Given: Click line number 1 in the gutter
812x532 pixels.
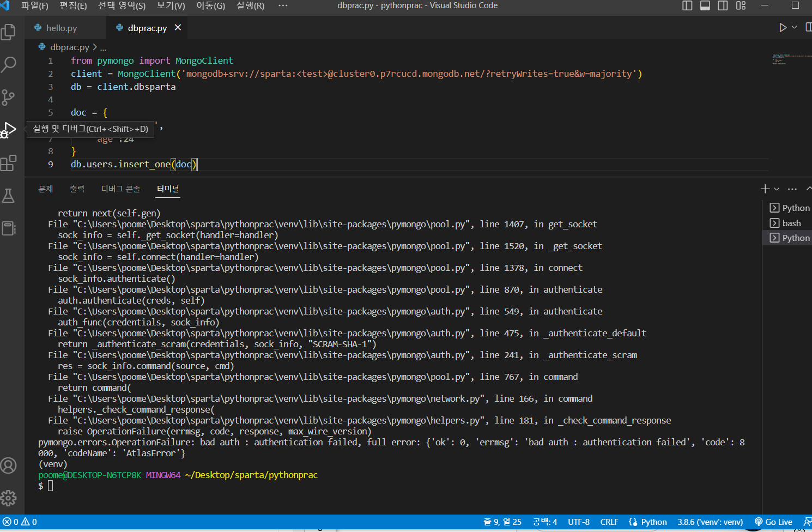Looking at the screenshot, I should (x=51, y=61).
